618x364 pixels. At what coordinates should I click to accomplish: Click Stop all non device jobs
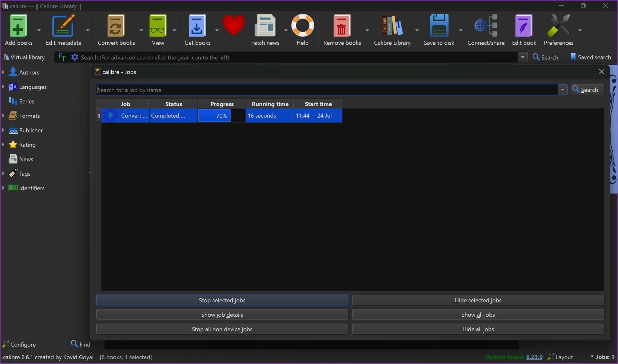coord(222,329)
